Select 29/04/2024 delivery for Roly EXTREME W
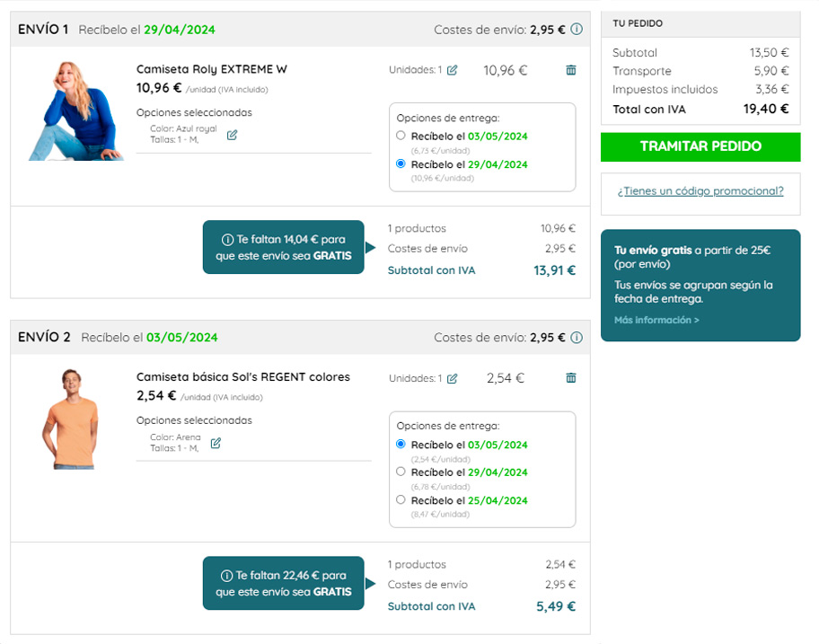Screen dimensions: 819x644 pyautogui.click(x=401, y=164)
